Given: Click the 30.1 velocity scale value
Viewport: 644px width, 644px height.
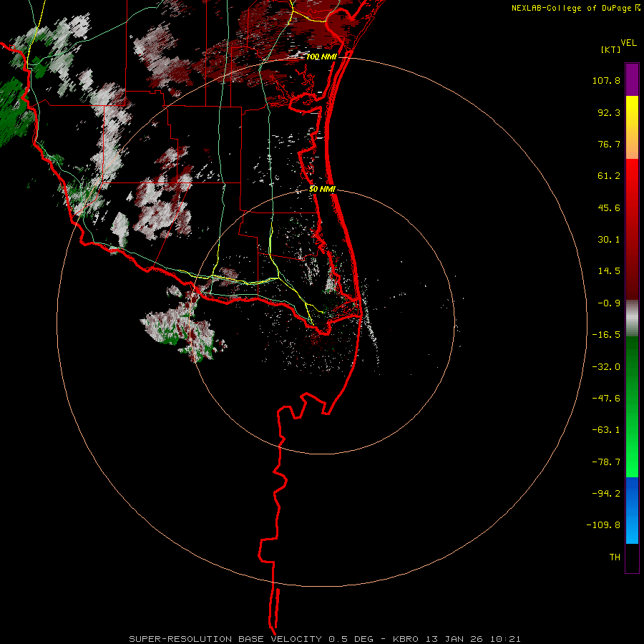Looking at the screenshot, I should click(609, 240).
